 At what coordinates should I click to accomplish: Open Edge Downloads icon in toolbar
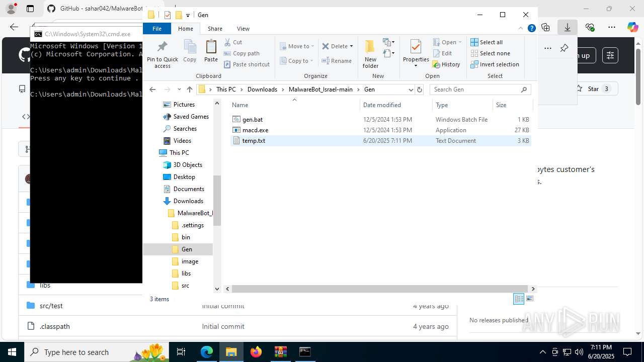pos(567,27)
